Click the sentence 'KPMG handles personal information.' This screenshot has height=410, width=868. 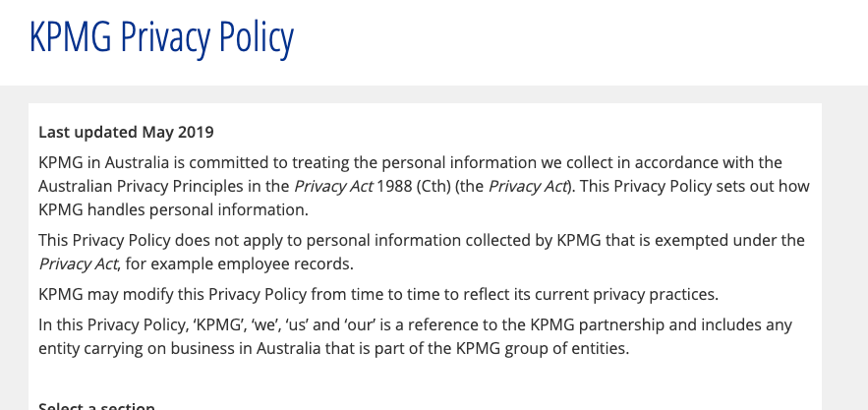click(x=173, y=210)
